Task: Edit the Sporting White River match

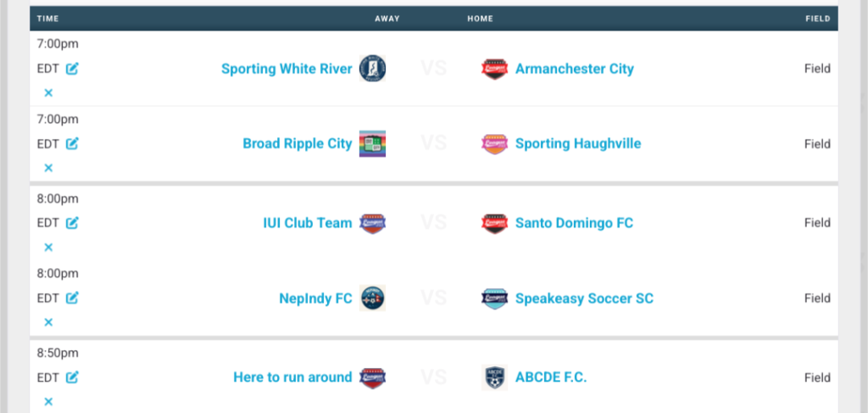Action: pyautogui.click(x=72, y=69)
